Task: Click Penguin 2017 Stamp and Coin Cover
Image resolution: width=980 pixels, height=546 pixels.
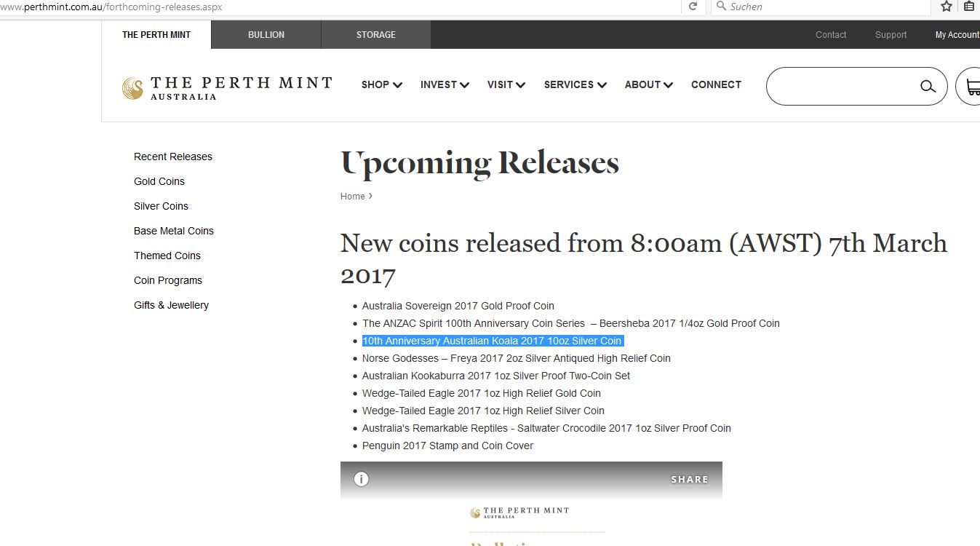Action: (x=448, y=446)
